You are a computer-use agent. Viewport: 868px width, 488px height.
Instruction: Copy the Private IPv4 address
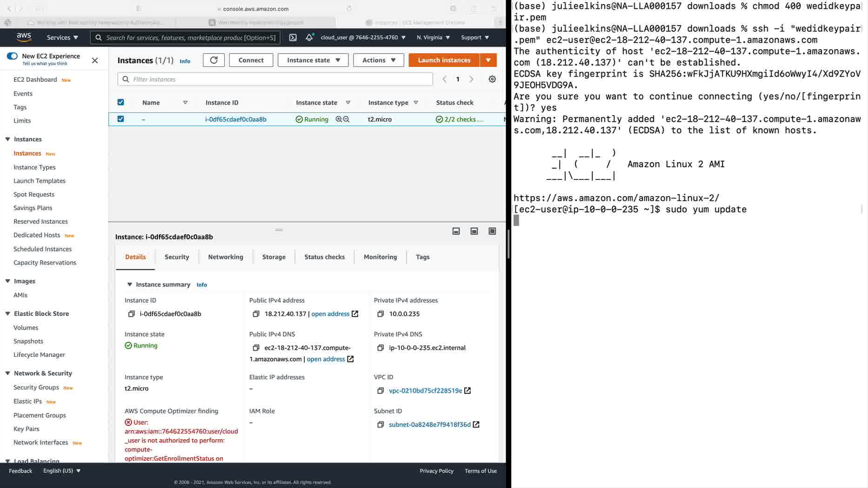coord(381,314)
